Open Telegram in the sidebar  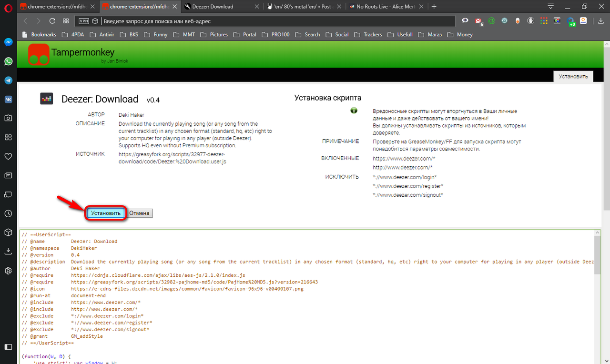[8, 80]
